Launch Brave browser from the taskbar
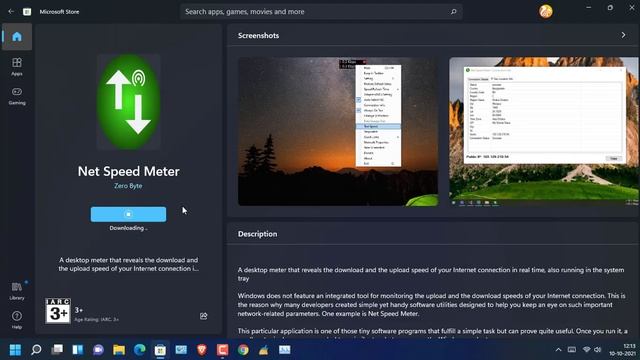The height and width of the screenshot is (360, 640). [x=202, y=350]
